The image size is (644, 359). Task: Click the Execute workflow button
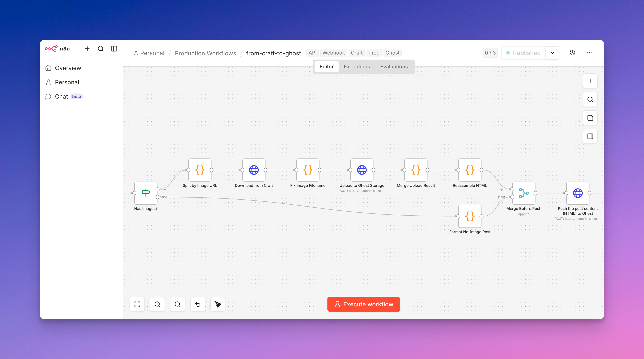[x=364, y=304]
